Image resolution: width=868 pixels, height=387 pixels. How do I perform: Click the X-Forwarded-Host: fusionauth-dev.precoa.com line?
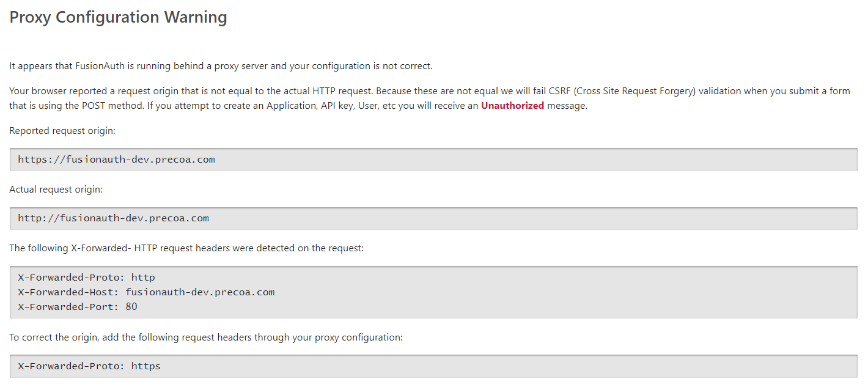point(146,292)
